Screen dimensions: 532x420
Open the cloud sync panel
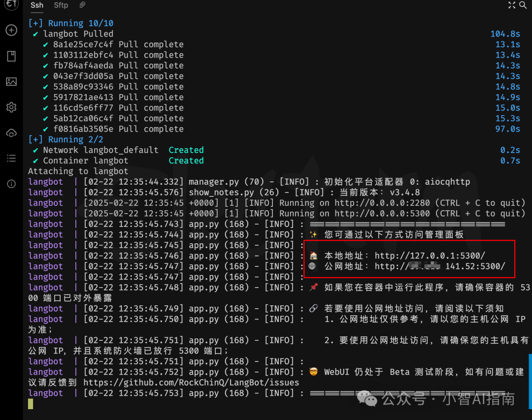(x=11, y=133)
